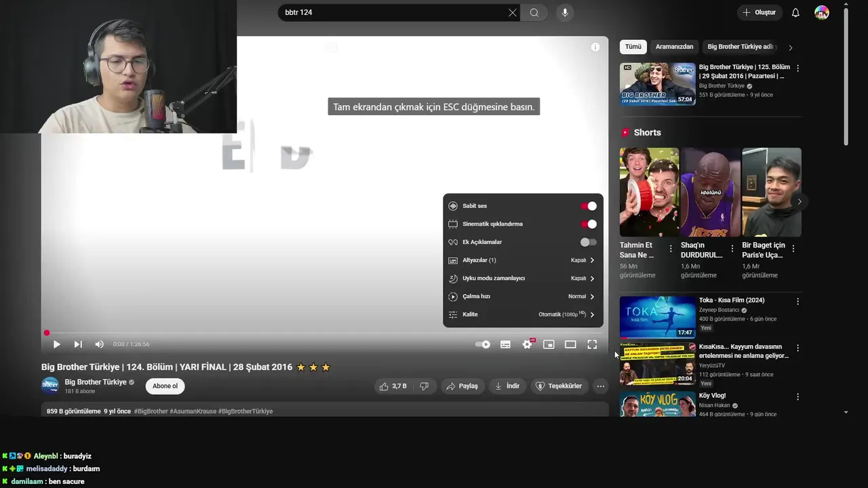Open the Tahmin Et Sana Ne short
868x488 pixels.
[649, 192]
